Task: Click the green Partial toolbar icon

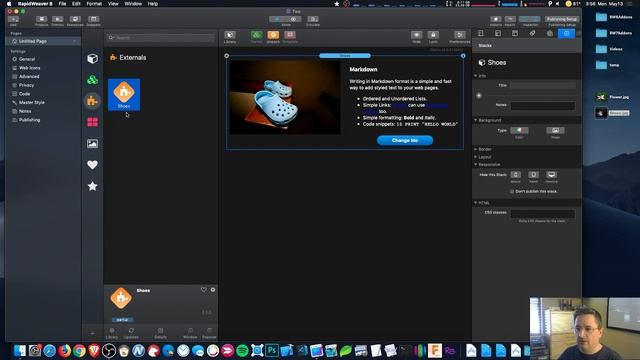Action: pyautogui.click(x=256, y=35)
